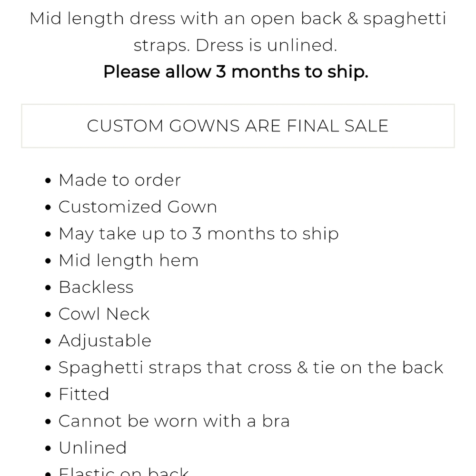Click the bullet dot beside 'Made to order'

[48, 181]
